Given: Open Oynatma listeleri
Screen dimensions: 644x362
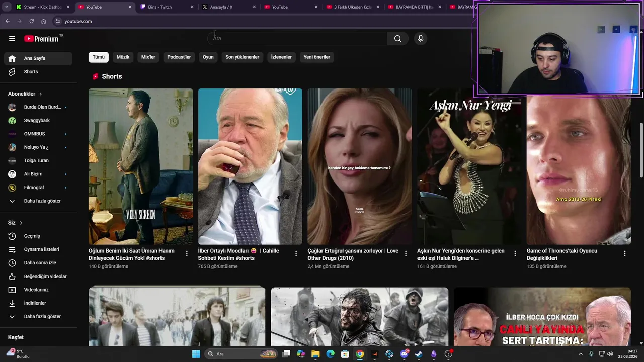Looking at the screenshot, I should pos(38,249).
